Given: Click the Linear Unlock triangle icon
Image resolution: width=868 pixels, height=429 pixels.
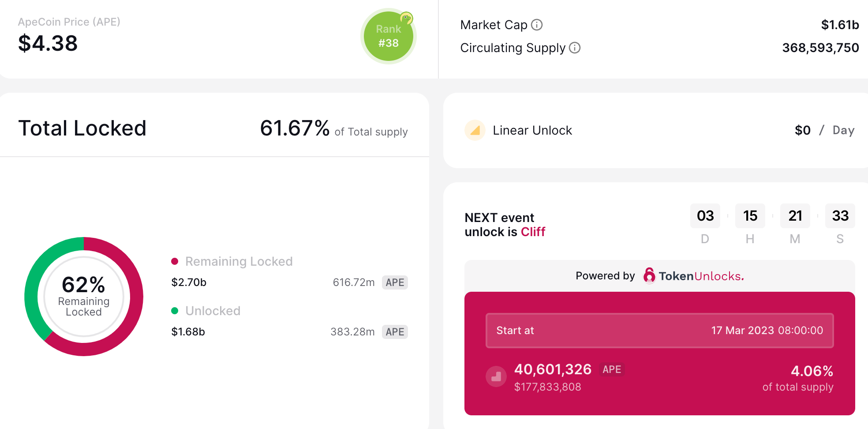Looking at the screenshot, I should (475, 130).
